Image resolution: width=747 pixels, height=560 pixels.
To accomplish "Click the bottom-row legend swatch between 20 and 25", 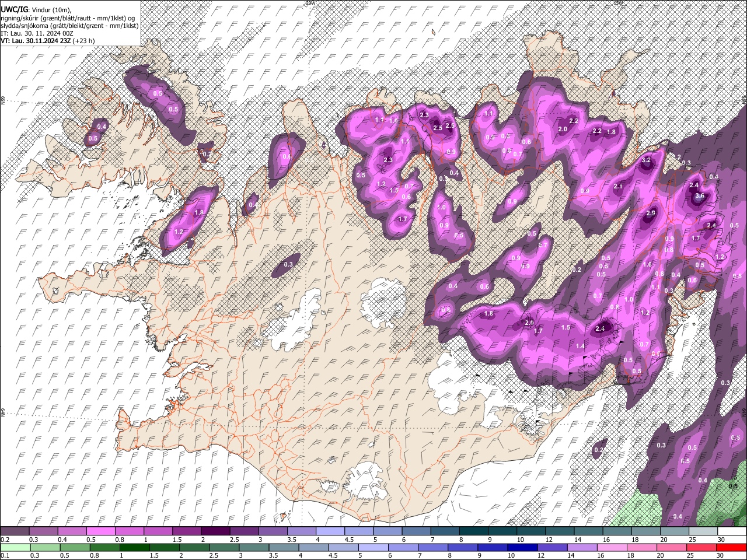I will point(672,547).
